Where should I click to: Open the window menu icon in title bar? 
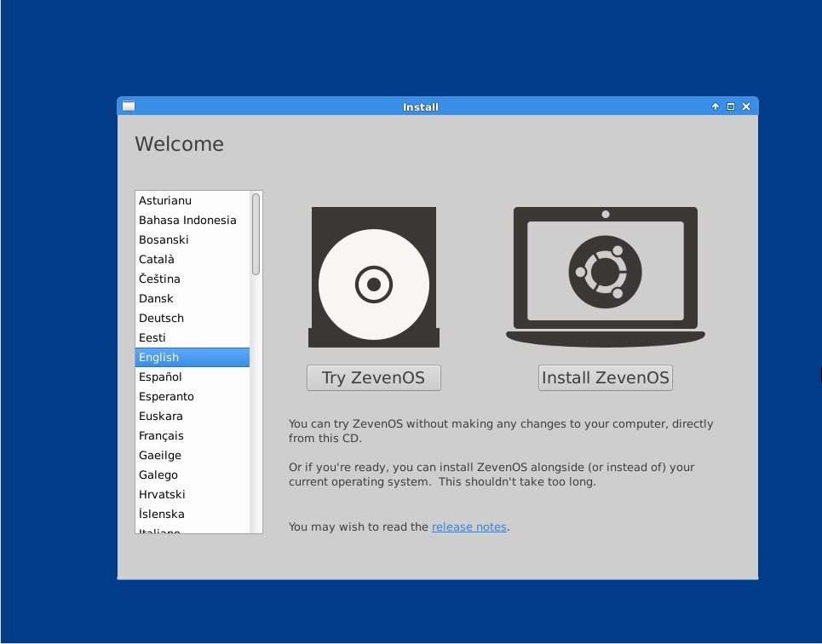coord(129,106)
